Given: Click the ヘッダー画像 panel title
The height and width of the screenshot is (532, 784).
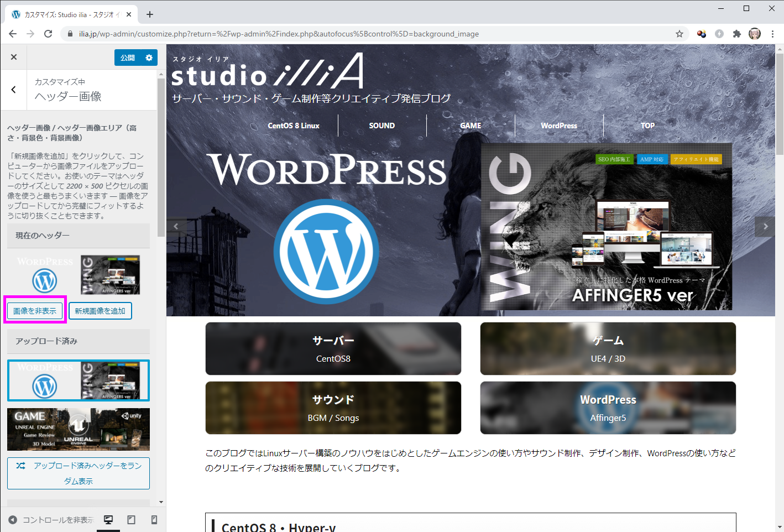Looking at the screenshot, I should (68, 97).
